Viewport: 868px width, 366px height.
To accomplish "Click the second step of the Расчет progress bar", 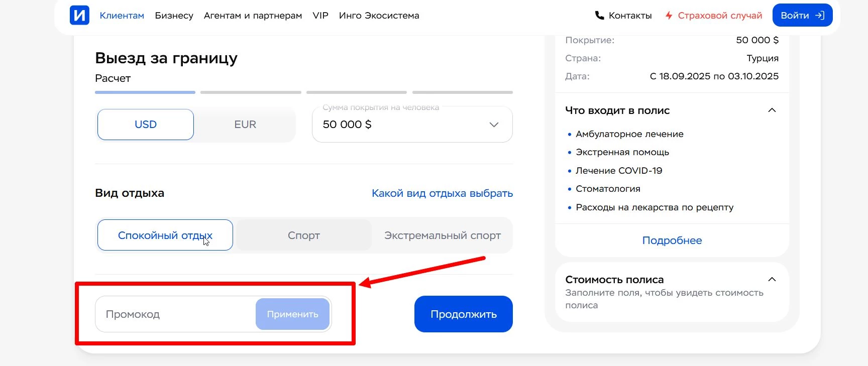I will click(250, 92).
